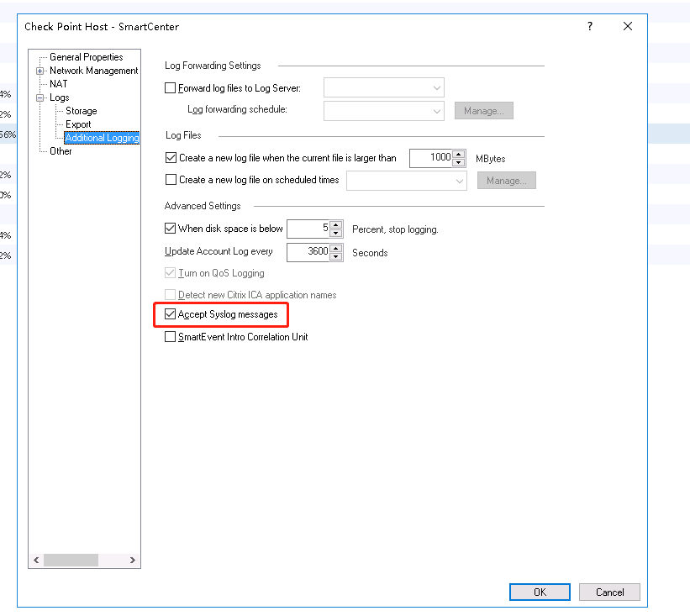Open the dialog help question mark
This screenshot has height=616, width=690.
[590, 26]
